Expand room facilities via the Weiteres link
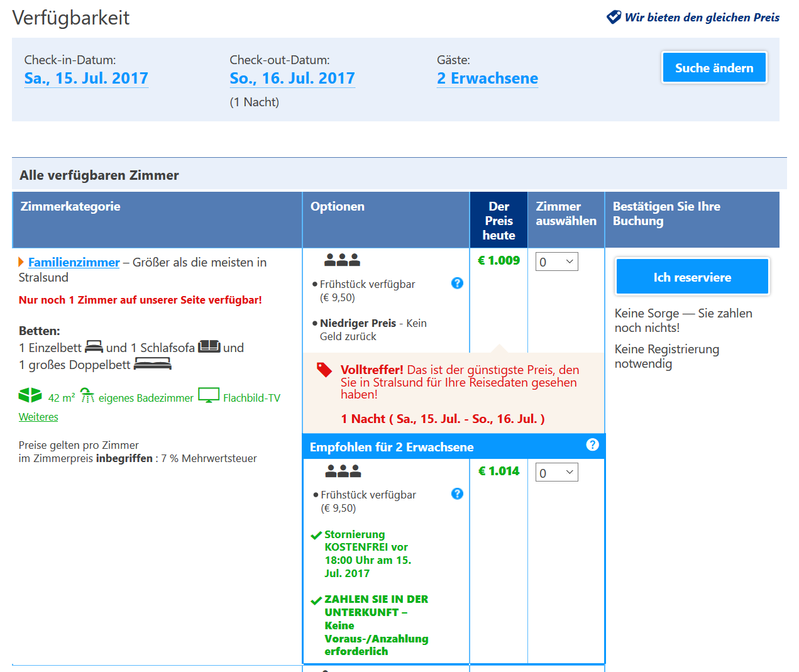This screenshot has height=672, width=799. point(38,416)
